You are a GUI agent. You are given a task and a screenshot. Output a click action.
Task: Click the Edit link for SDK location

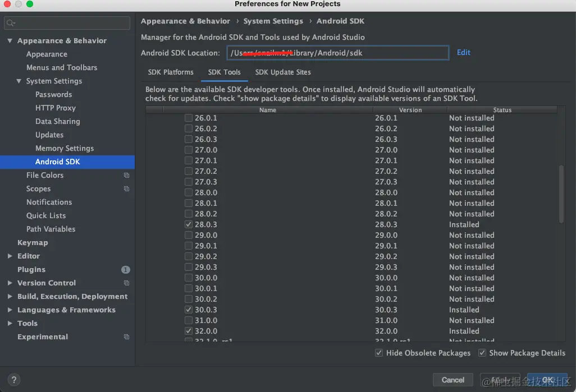463,53
